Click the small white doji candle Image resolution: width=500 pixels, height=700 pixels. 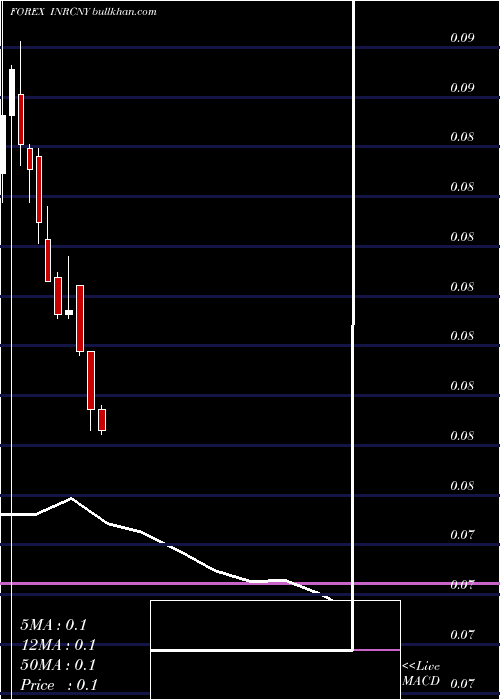69,312
